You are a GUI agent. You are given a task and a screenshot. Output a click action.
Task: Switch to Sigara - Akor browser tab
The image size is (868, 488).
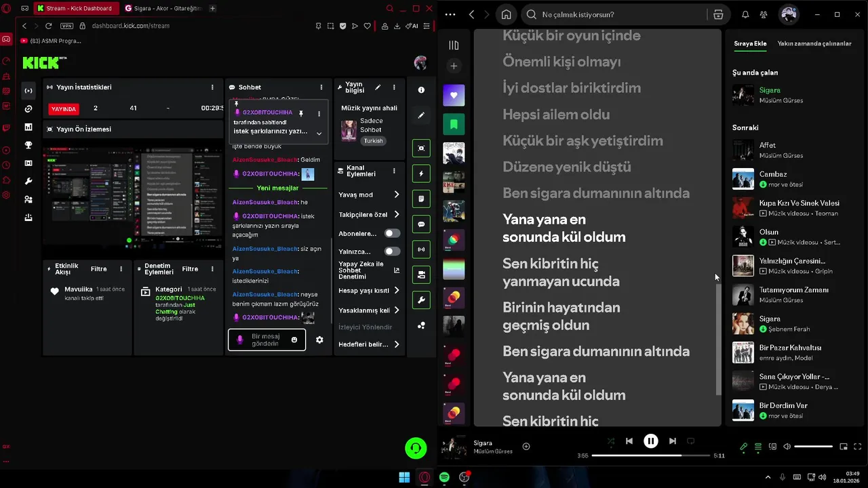163,8
